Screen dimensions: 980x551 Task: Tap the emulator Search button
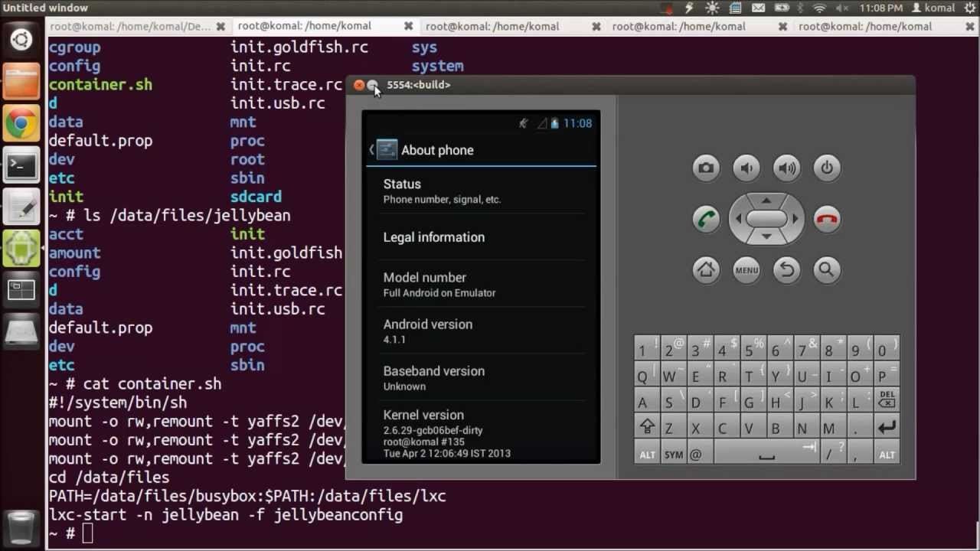pyautogui.click(x=827, y=269)
